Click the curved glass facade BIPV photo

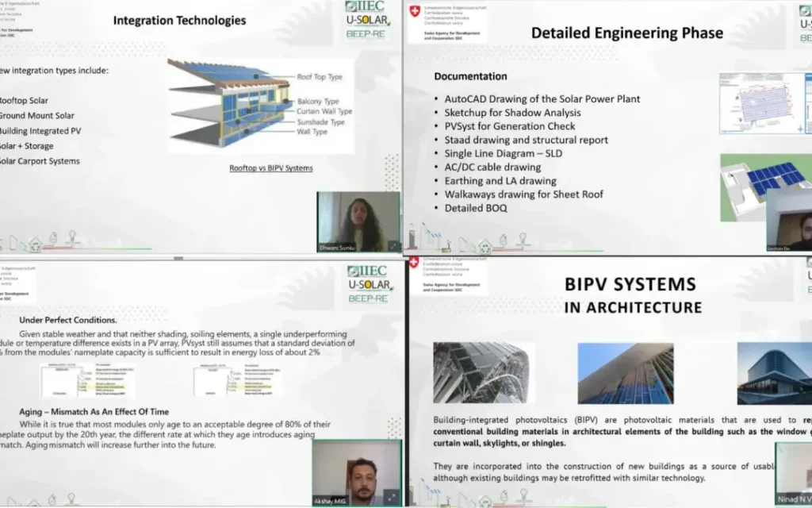click(484, 373)
